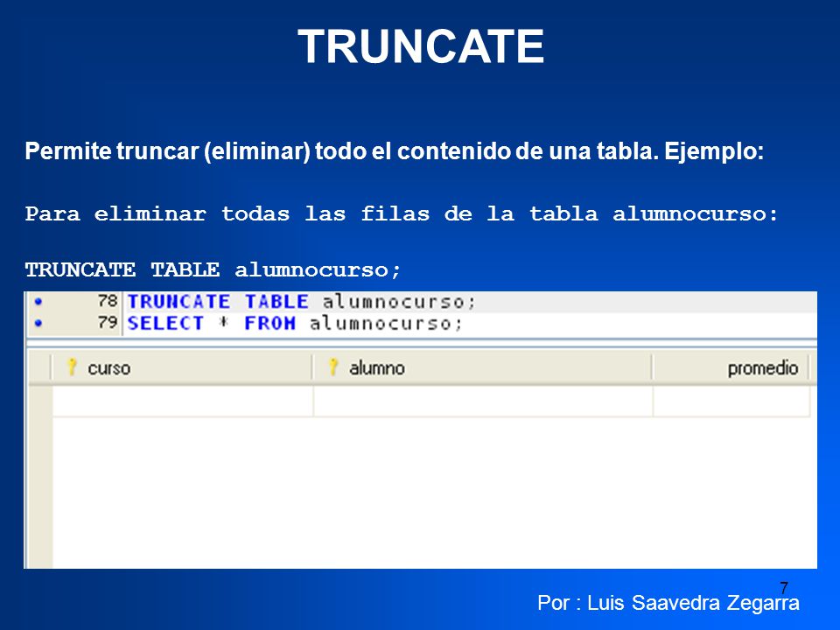This screenshot has height=630, width=840.
Task: Click the 'TRUNCATE TABLE alumnocurso;' slide code text
Action: click(x=213, y=269)
